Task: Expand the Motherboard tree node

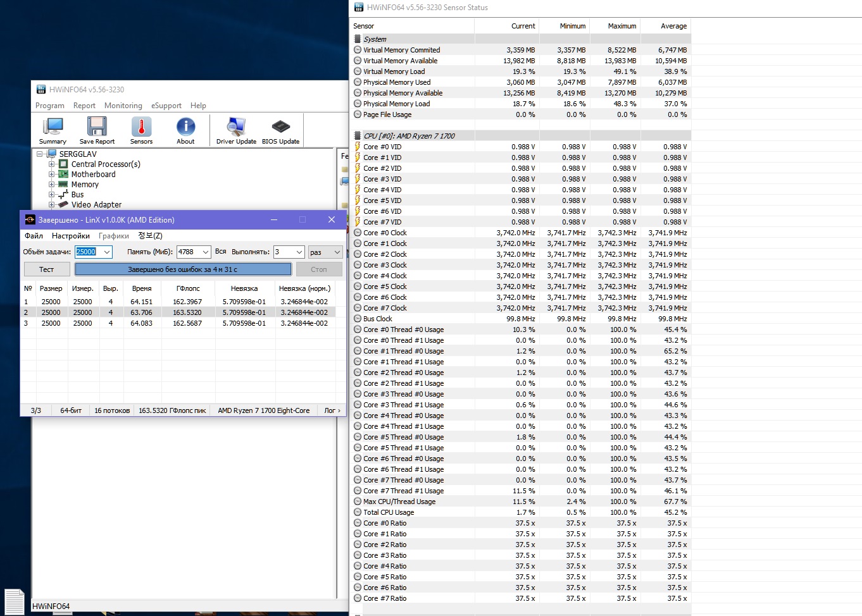Action: click(52, 174)
